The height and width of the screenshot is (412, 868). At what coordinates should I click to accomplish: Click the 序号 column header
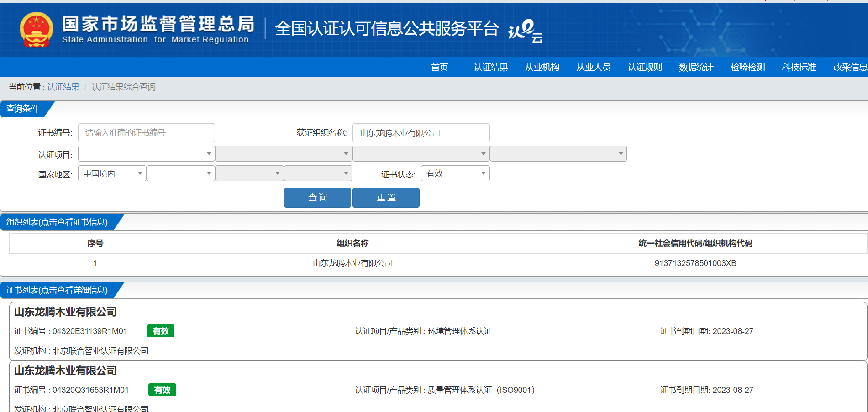95,243
